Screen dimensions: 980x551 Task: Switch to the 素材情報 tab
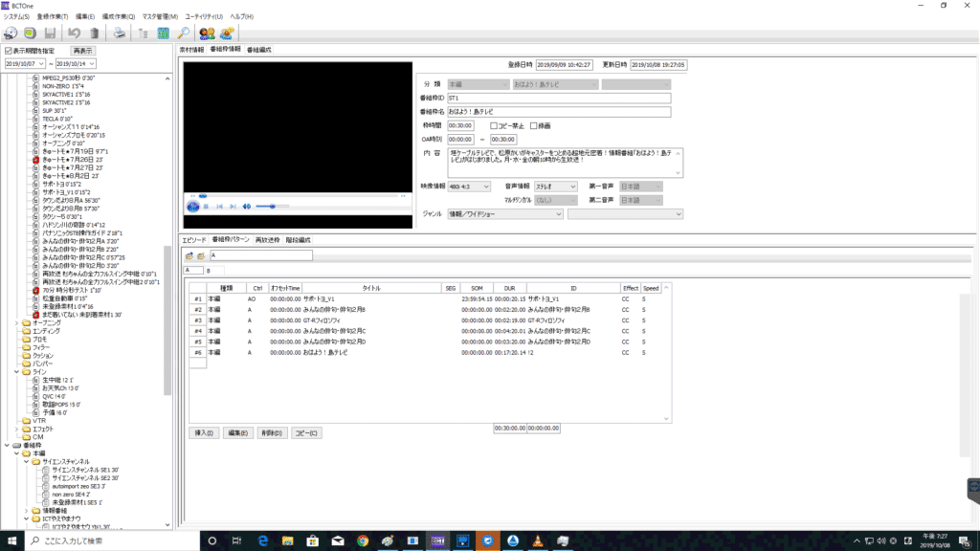point(191,50)
